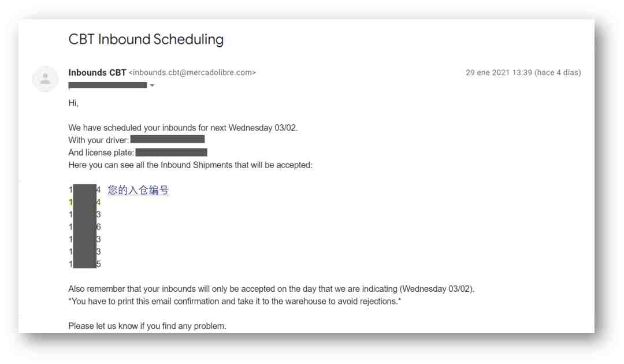Click the 'print this email confirmation' line
Image resolution: width=624 pixels, height=364 pixels.
click(x=235, y=301)
